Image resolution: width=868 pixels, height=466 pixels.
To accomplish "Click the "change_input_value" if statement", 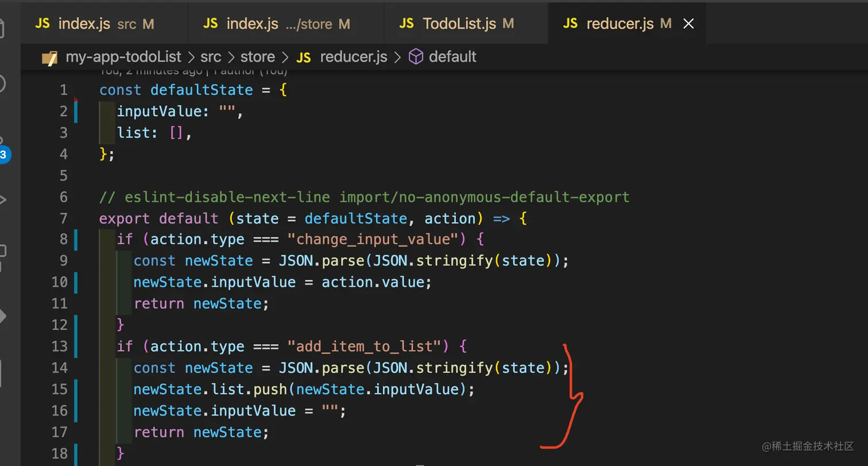I will [301, 239].
